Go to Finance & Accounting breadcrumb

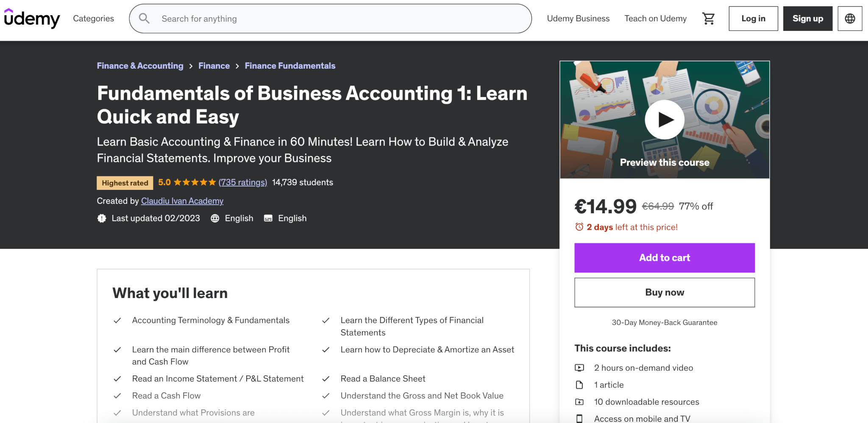[x=140, y=66]
